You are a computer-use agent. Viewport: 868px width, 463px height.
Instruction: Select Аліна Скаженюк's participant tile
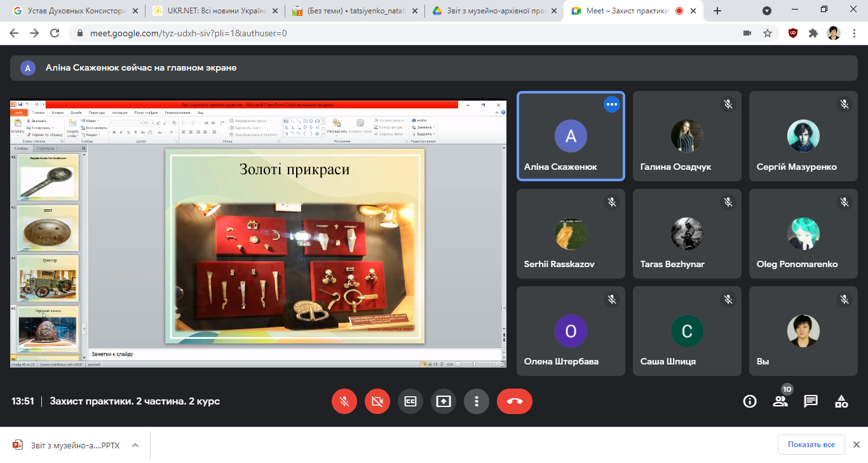(571, 136)
